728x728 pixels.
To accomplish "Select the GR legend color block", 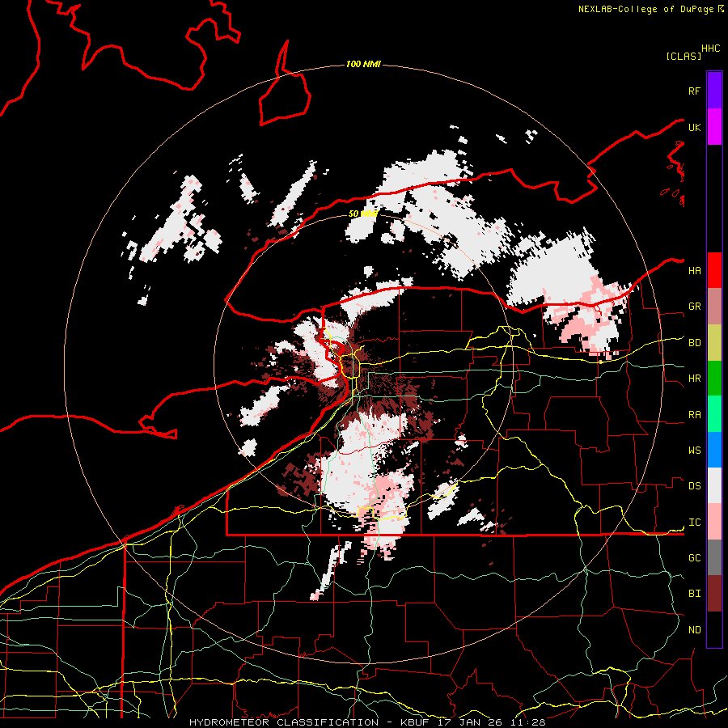I will pos(714,307).
